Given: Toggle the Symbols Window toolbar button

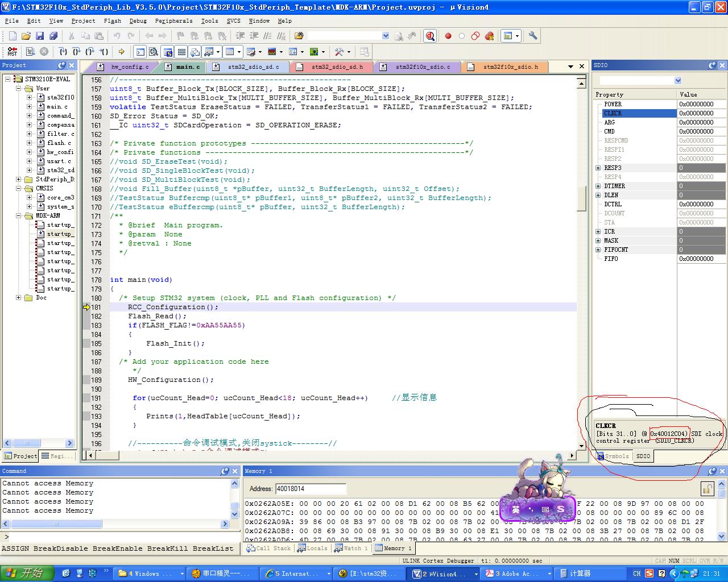Looking at the screenshot, I should pyautogui.click(x=168, y=52).
